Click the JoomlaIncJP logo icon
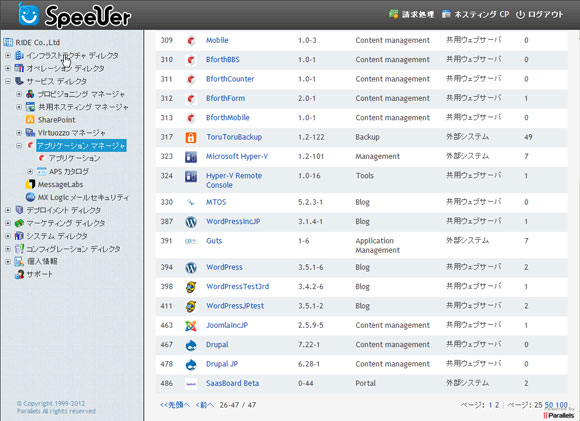The width and height of the screenshot is (580, 421). click(190, 326)
